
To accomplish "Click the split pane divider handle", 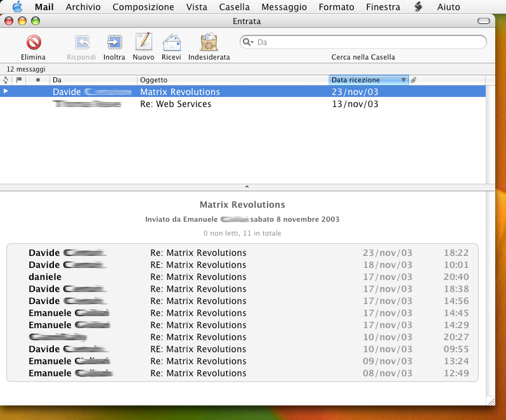I will (x=247, y=187).
